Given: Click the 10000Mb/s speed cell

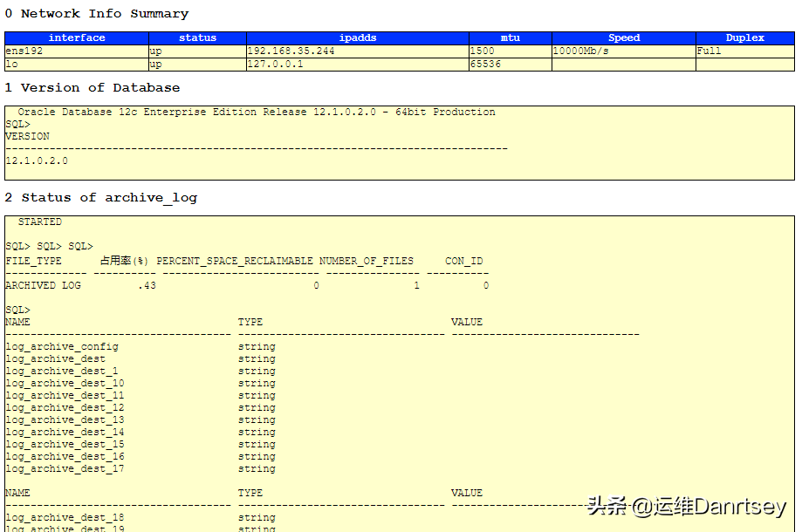Looking at the screenshot, I should [x=581, y=51].
